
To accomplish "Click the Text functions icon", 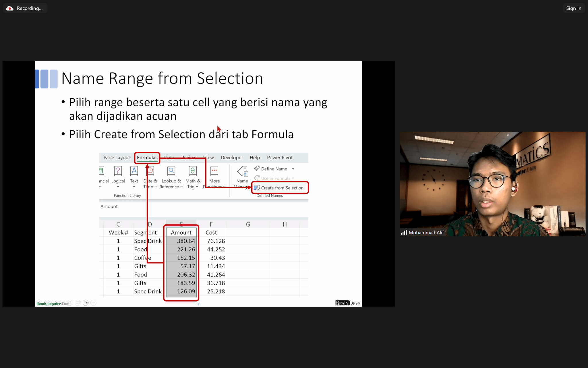I will click(134, 171).
